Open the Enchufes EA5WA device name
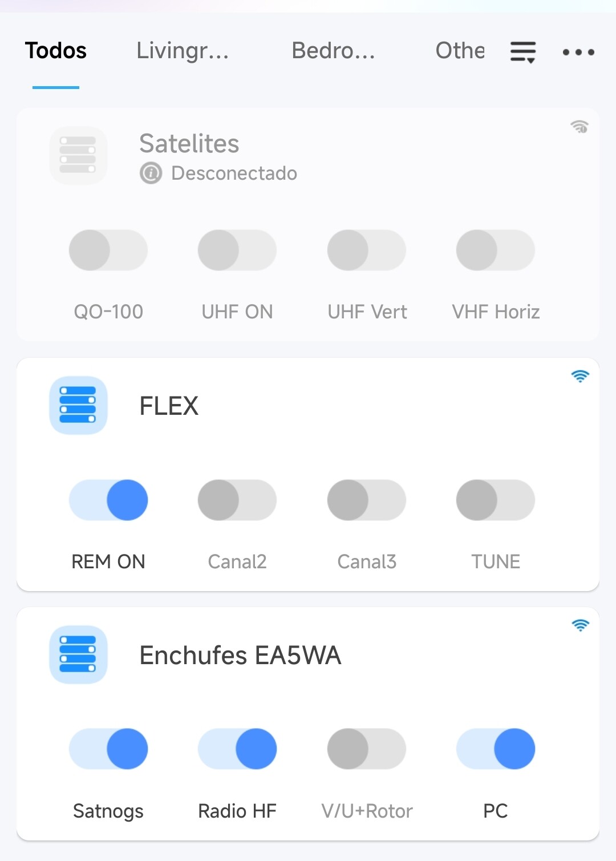 pos(240,655)
